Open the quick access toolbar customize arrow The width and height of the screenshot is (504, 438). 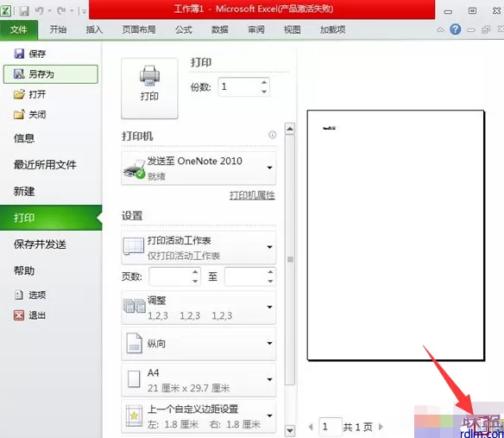tap(84, 11)
